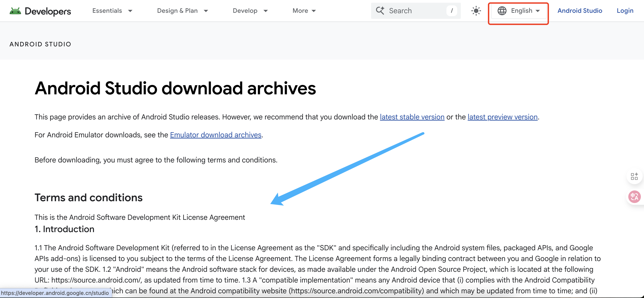Click the Terms and conditions heading
The height and width of the screenshot is (298, 644).
pyautogui.click(x=89, y=198)
